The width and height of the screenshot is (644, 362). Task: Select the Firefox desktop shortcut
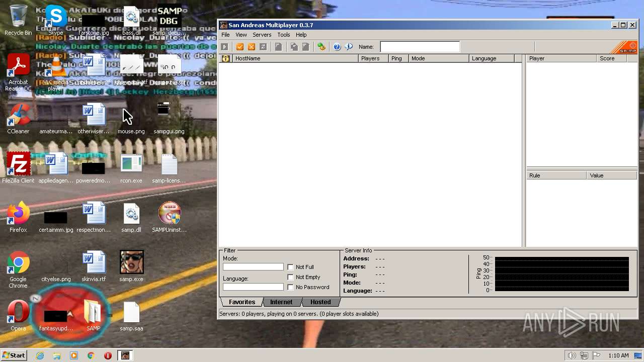18,217
